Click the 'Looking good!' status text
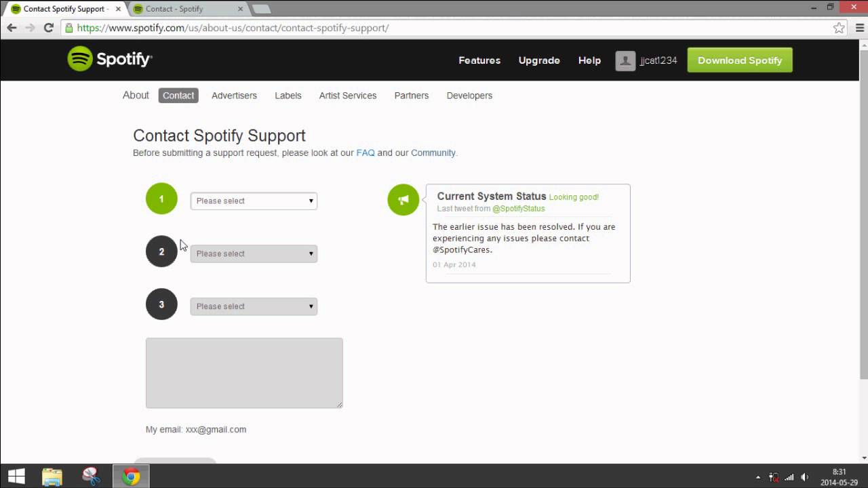This screenshot has width=868, height=488. (574, 197)
